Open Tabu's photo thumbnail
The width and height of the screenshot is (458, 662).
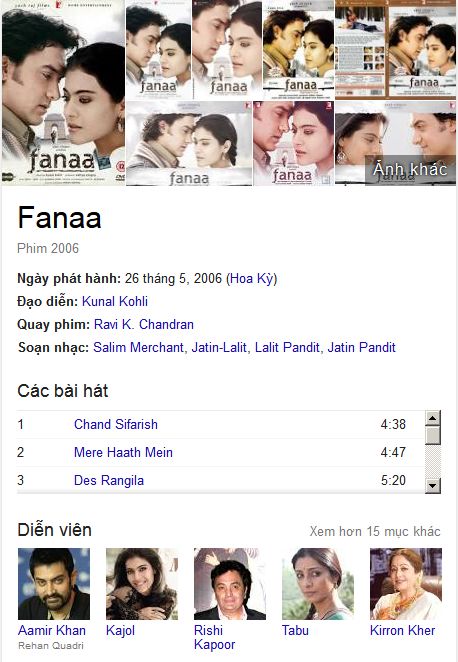click(318, 584)
